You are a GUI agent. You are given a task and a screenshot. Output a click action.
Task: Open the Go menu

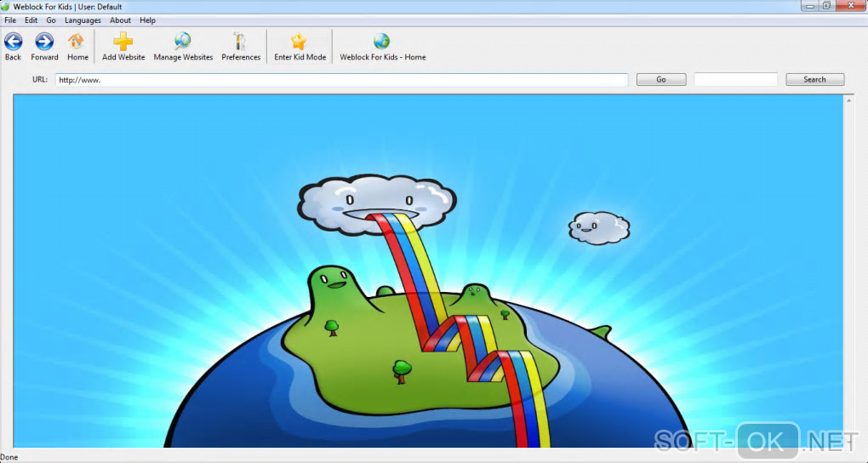pyautogui.click(x=51, y=20)
